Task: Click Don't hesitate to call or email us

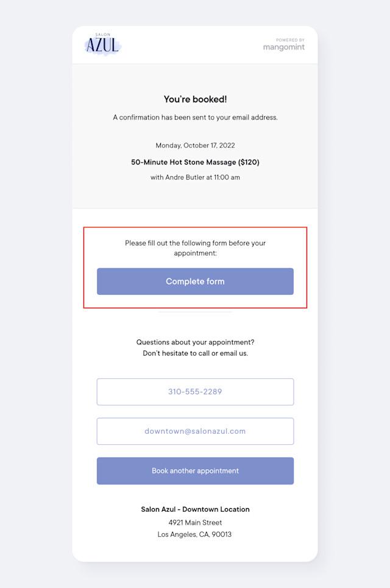Action: 196,353
